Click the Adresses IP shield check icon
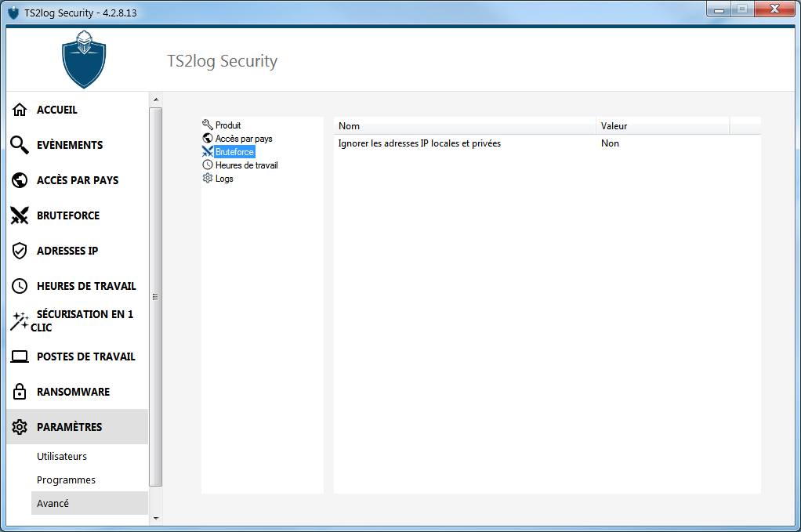Viewport: 801px width, 532px height. [20, 251]
